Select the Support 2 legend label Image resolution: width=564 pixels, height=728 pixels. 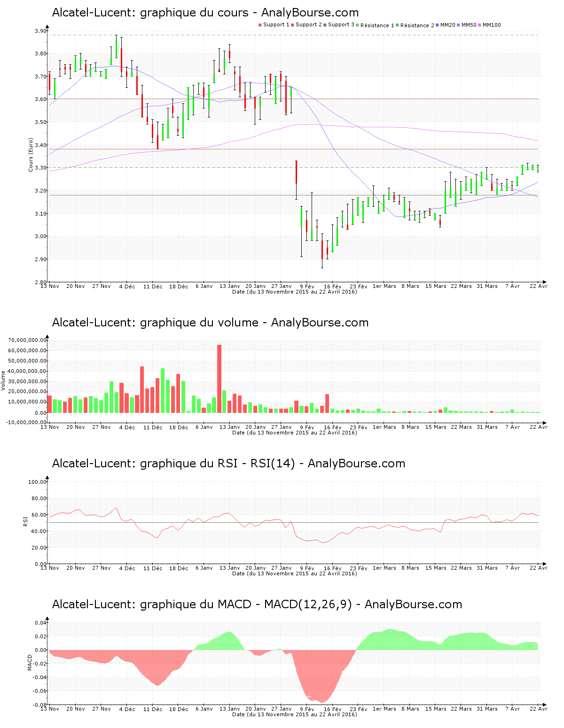[x=309, y=25]
